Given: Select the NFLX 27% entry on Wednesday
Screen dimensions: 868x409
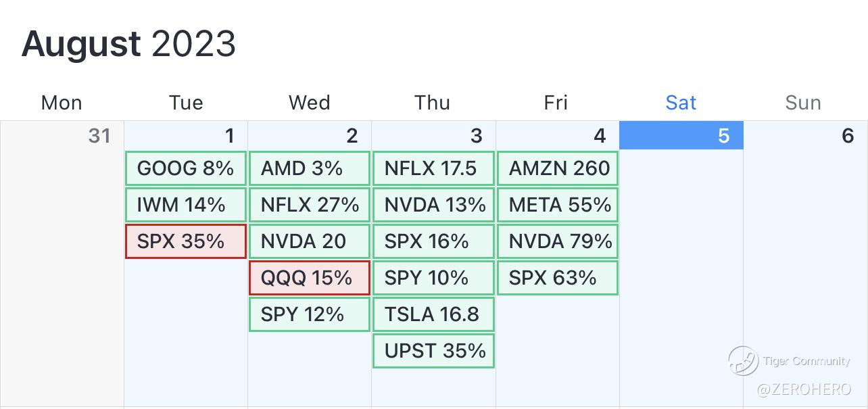Looking at the screenshot, I should [x=310, y=205].
